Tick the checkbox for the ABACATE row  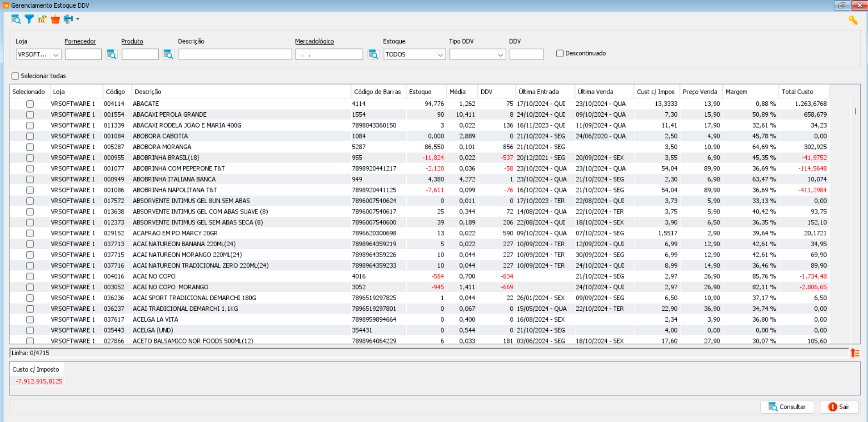(30, 104)
